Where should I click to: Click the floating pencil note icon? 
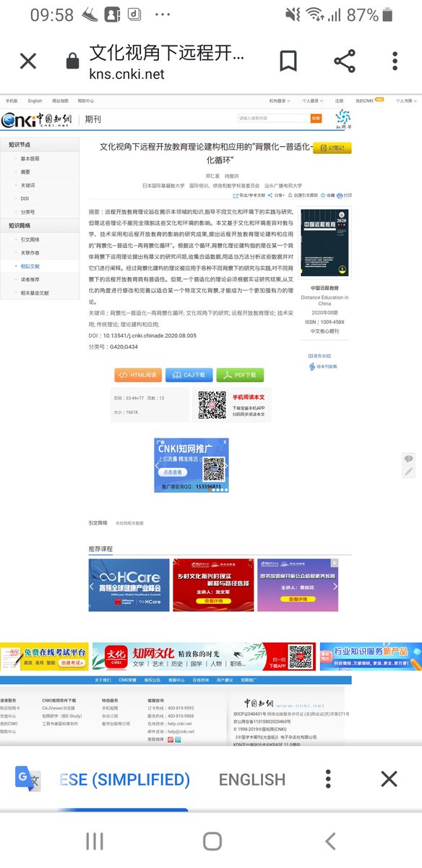coord(409,471)
